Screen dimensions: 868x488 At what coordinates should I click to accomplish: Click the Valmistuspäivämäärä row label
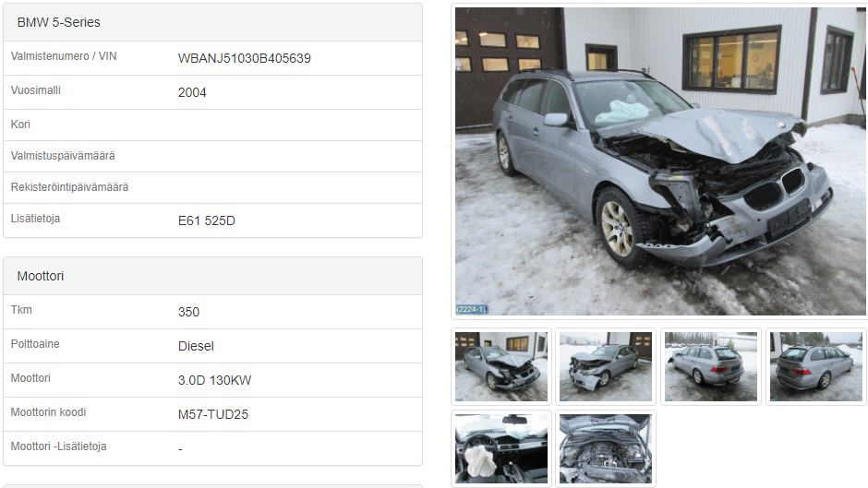click(63, 156)
